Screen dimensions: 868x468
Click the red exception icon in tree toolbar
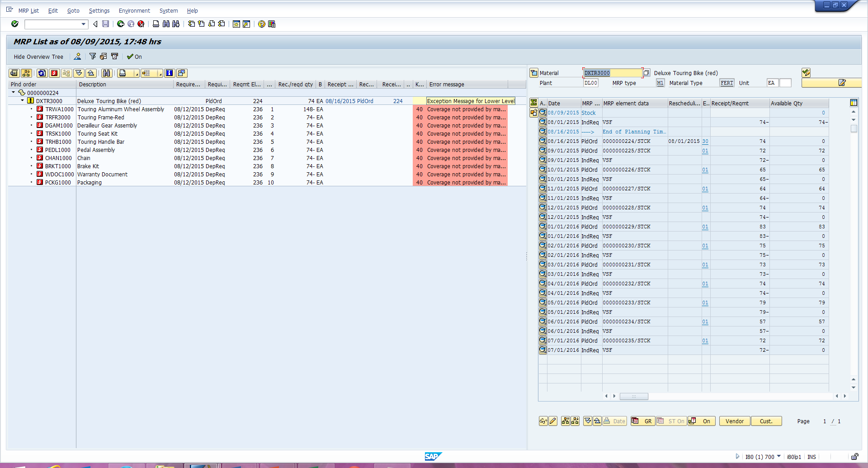54,73
